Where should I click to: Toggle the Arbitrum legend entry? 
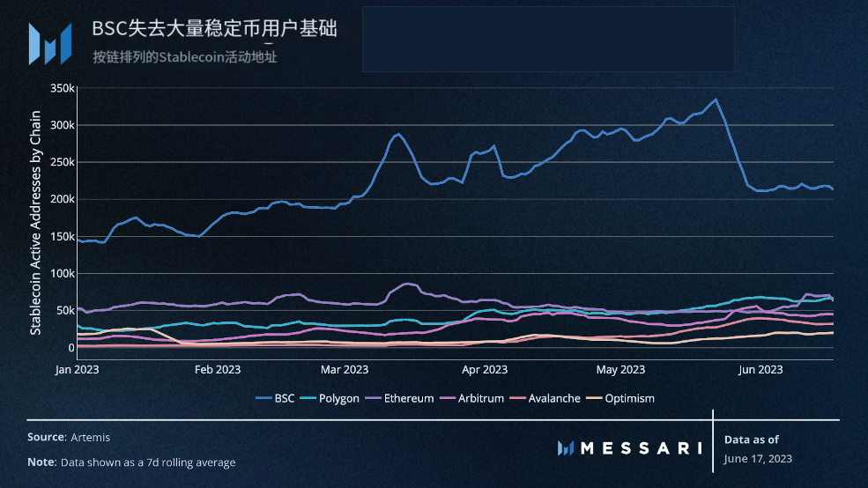click(473, 398)
